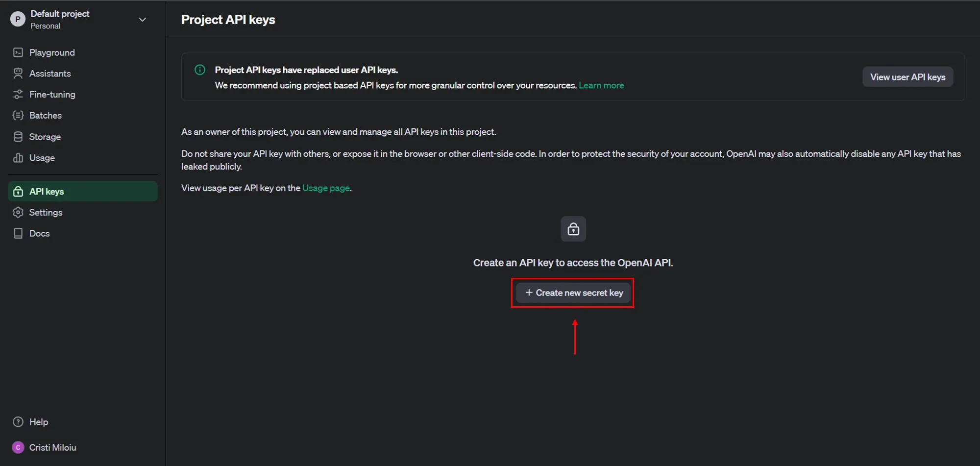This screenshot has height=466, width=980.
Task: Click the Batches braces icon
Action: 18,115
